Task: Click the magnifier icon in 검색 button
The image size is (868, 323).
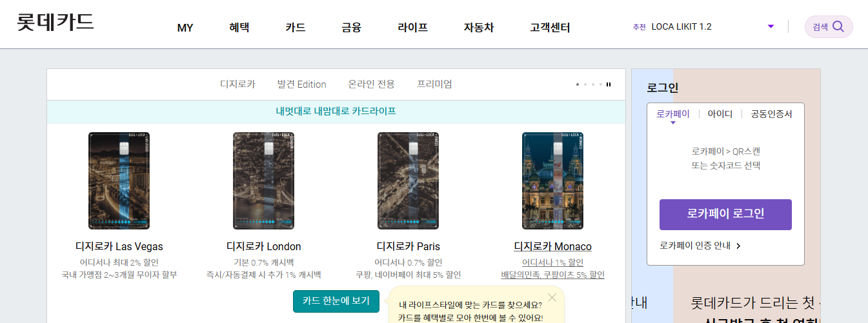Action: (x=838, y=26)
